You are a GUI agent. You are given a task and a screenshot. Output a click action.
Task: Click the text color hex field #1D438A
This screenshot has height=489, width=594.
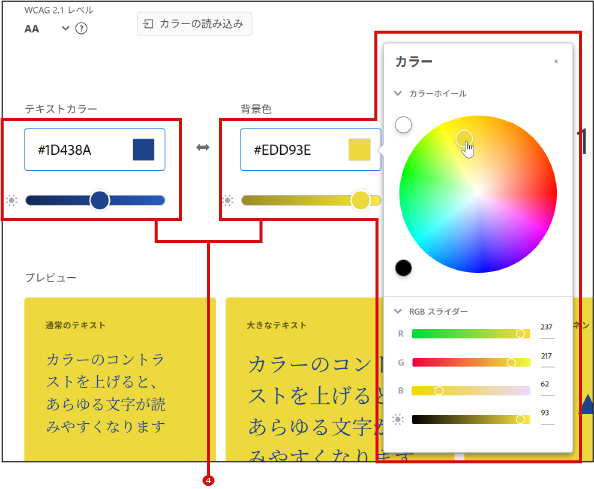95,150
